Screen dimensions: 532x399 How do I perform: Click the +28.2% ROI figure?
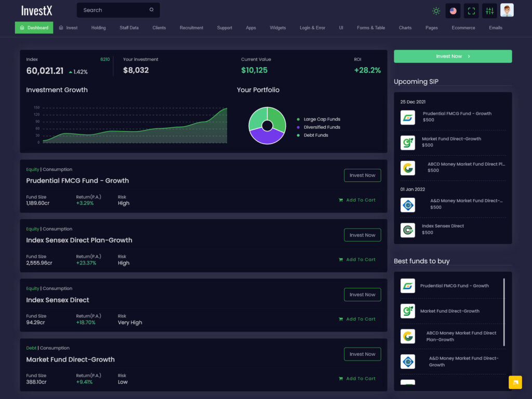click(367, 70)
